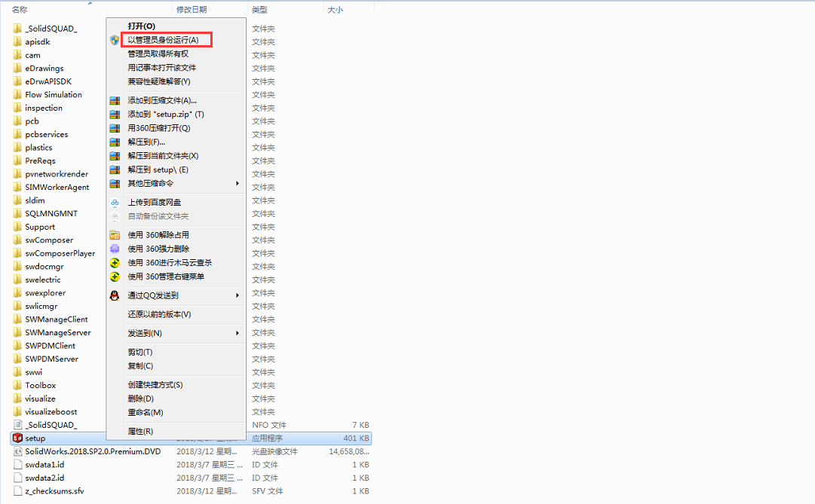Click the Baidu cloud icon beside 上传到百度网盘

[x=115, y=203]
